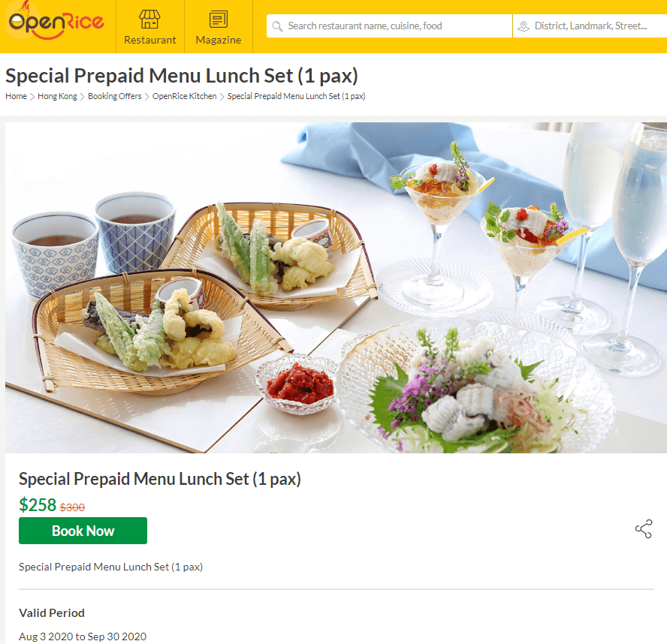Share this offer via share icon
This screenshot has width=667, height=644.
(x=644, y=529)
